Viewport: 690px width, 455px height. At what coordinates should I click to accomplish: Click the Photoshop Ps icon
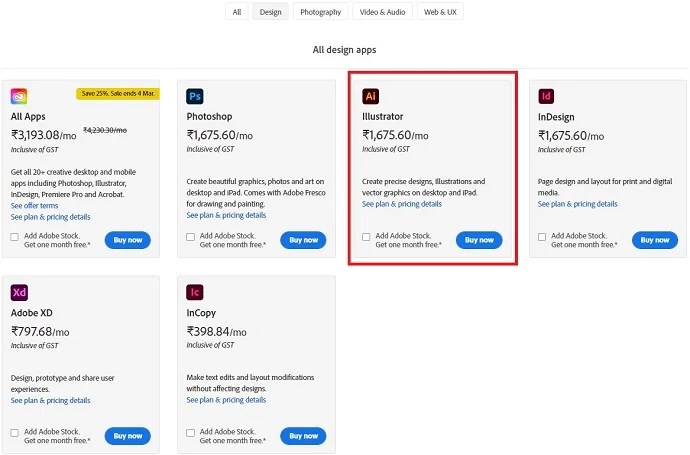[195, 97]
